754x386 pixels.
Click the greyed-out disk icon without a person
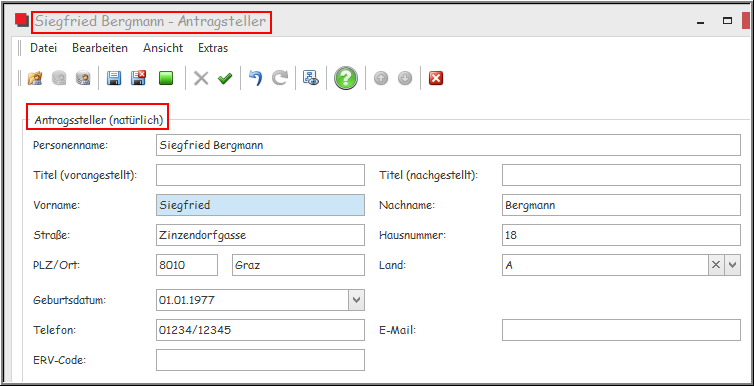click(x=59, y=78)
